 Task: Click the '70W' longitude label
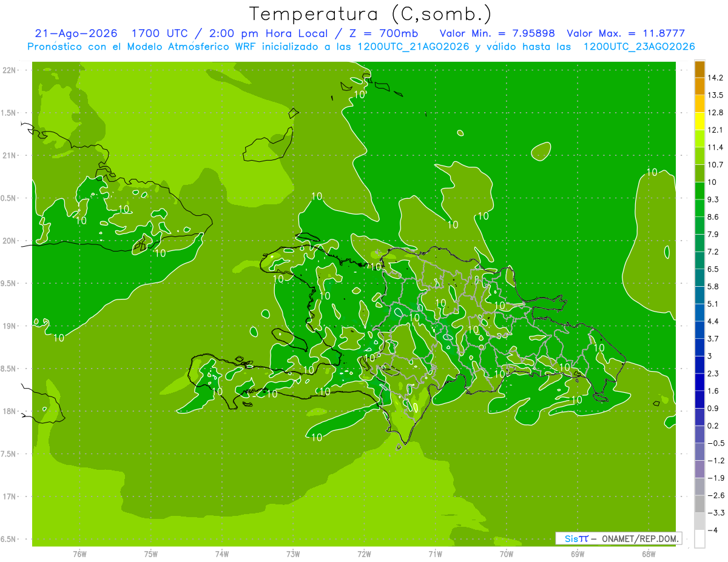pos(506,554)
